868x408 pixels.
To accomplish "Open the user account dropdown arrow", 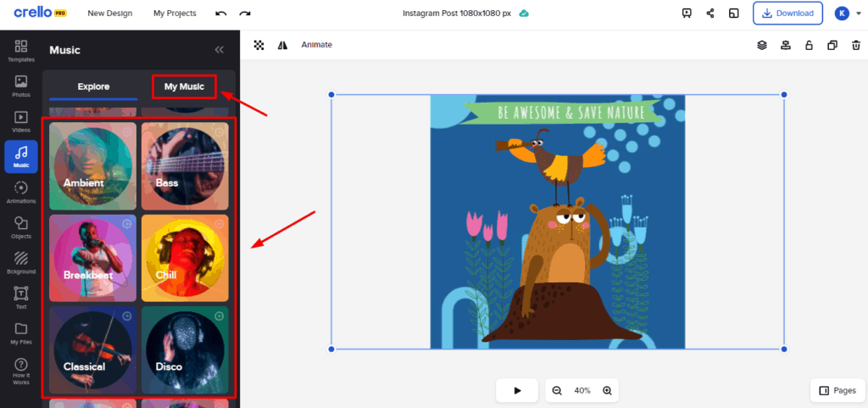I will [x=857, y=14].
